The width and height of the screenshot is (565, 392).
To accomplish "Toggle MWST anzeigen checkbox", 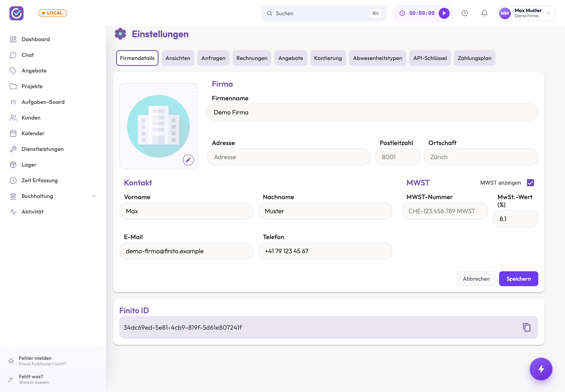I will pyautogui.click(x=531, y=183).
